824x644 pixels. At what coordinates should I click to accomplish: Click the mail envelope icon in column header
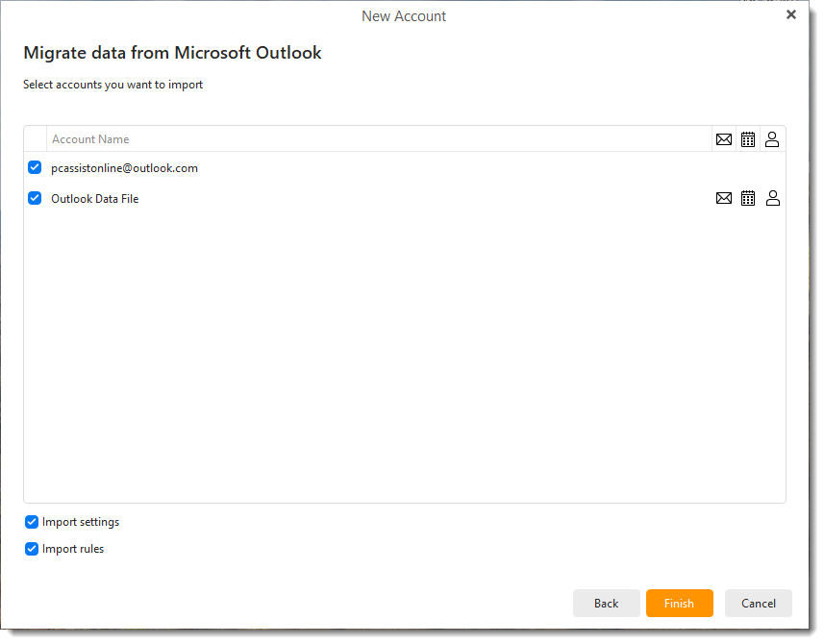(x=724, y=139)
